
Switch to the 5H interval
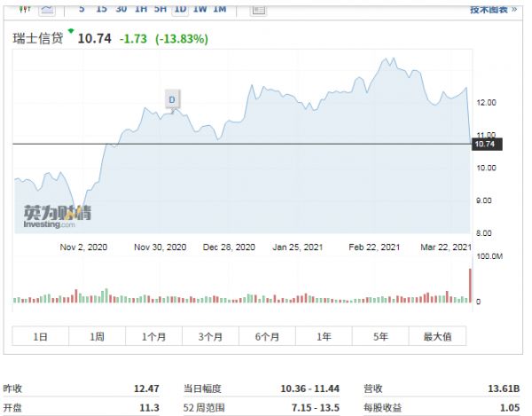coord(160,8)
